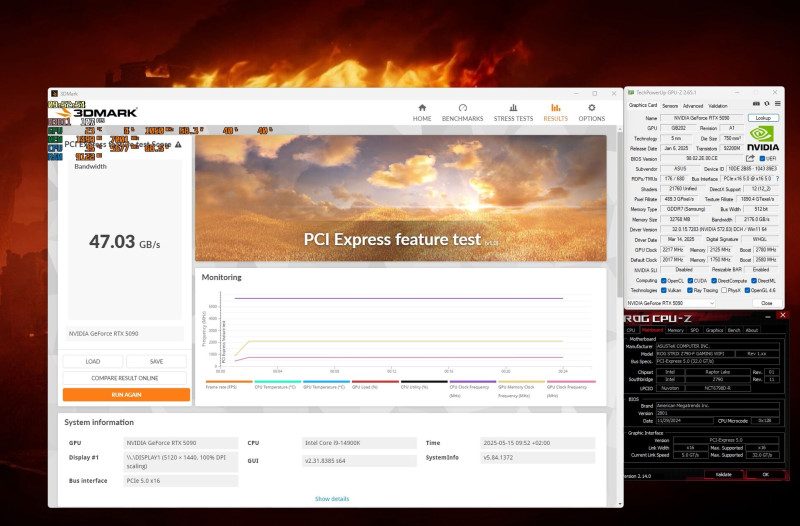Toggle the DirectML checkbox

tap(754, 281)
